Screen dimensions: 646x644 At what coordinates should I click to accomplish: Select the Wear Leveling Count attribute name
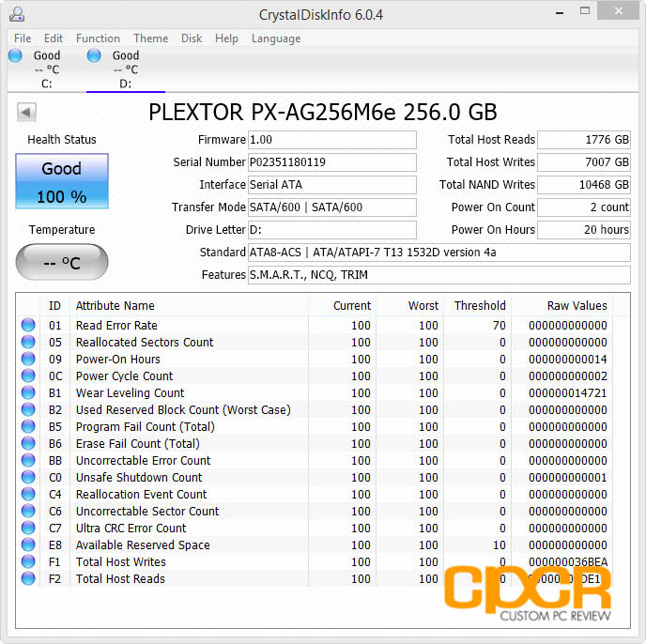pos(130,392)
